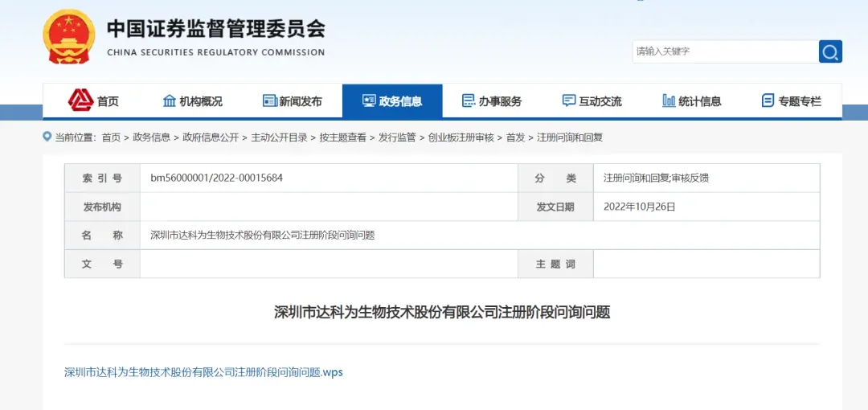Click the blue search magnifier button
The height and width of the screenshot is (410, 868).
point(830,51)
